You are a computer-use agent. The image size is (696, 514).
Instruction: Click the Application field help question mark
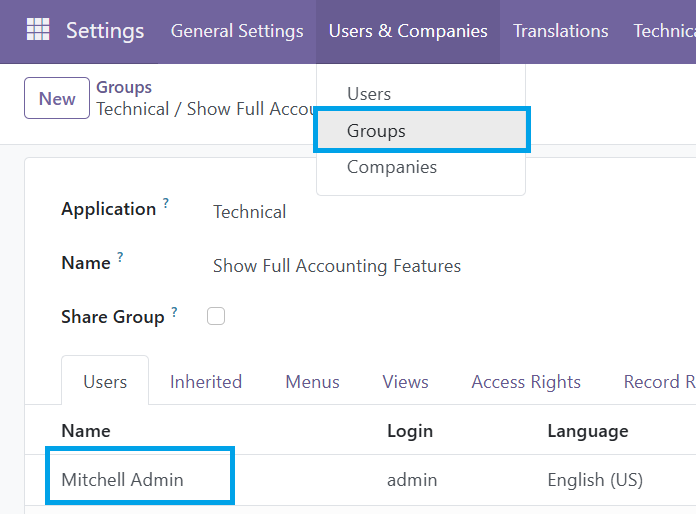pyautogui.click(x=166, y=203)
